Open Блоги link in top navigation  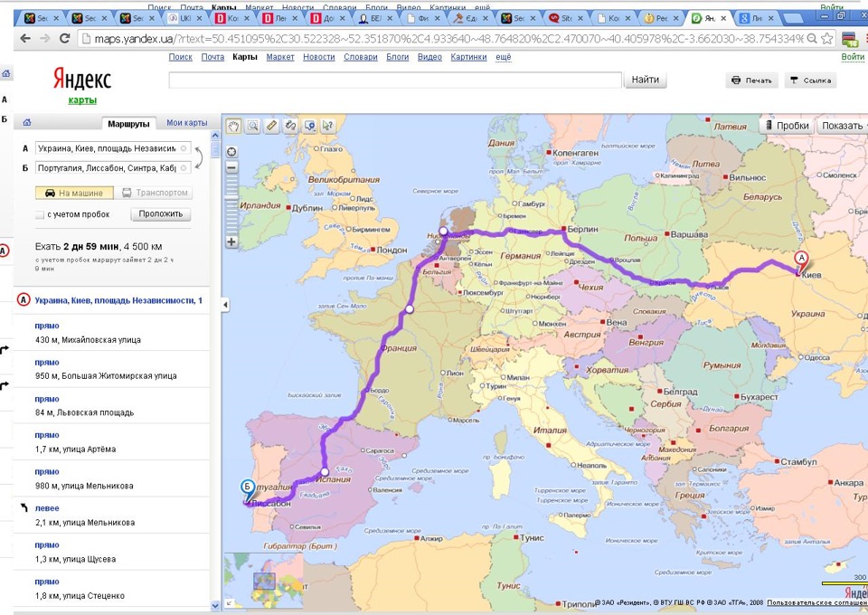(398, 57)
